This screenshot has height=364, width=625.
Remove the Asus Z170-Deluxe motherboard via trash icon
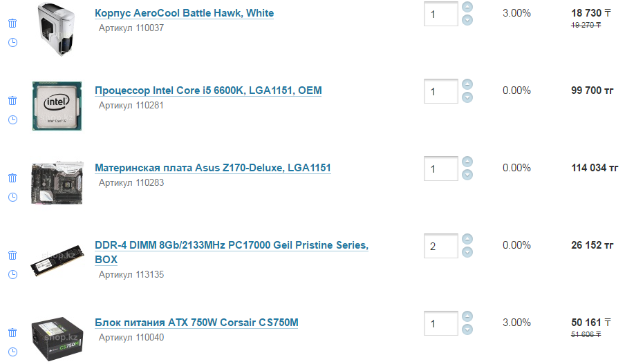(x=12, y=178)
